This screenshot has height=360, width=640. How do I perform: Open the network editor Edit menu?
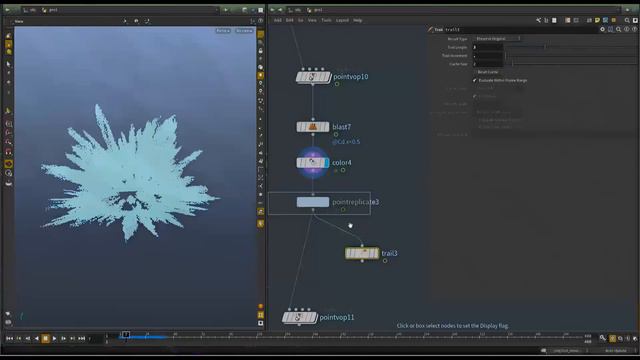(289, 20)
